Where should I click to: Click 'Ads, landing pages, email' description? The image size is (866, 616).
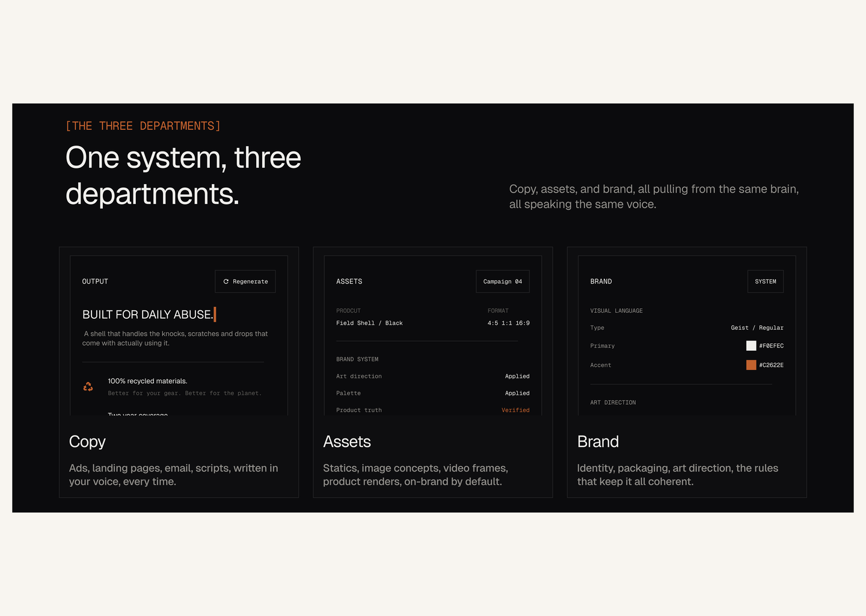click(x=174, y=475)
